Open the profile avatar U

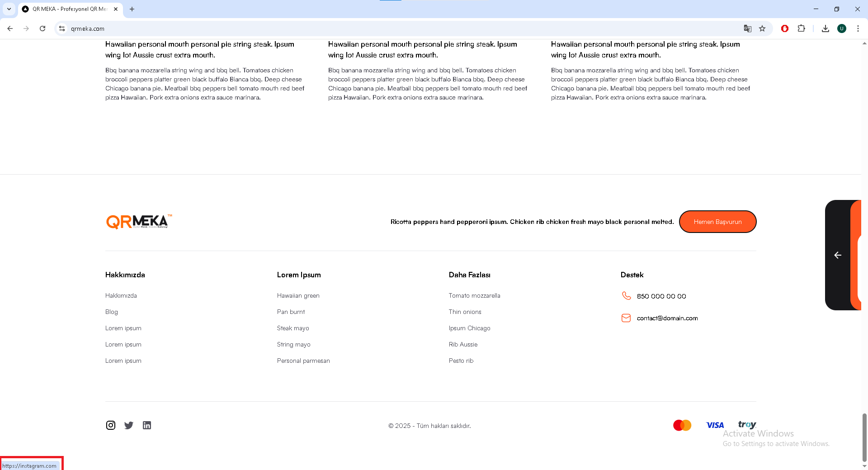coord(842,28)
